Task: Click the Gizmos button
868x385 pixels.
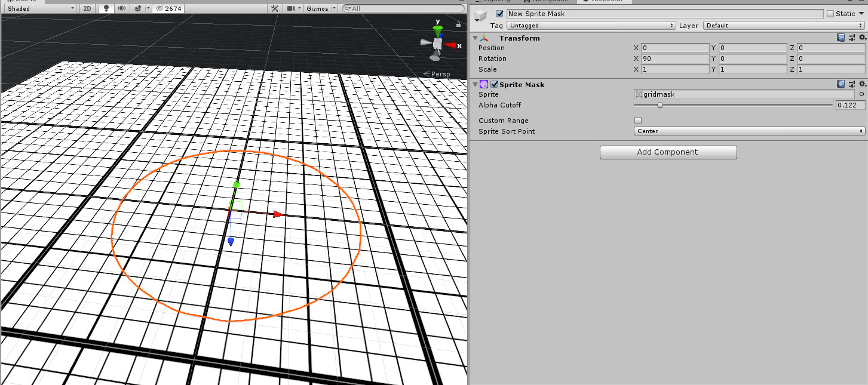Action: click(x=316, y=8)
